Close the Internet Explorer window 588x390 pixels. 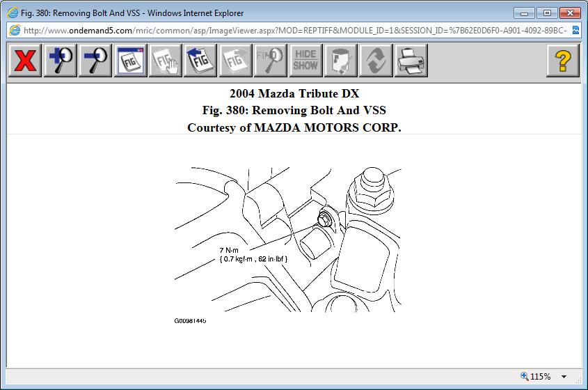[570, 13]
